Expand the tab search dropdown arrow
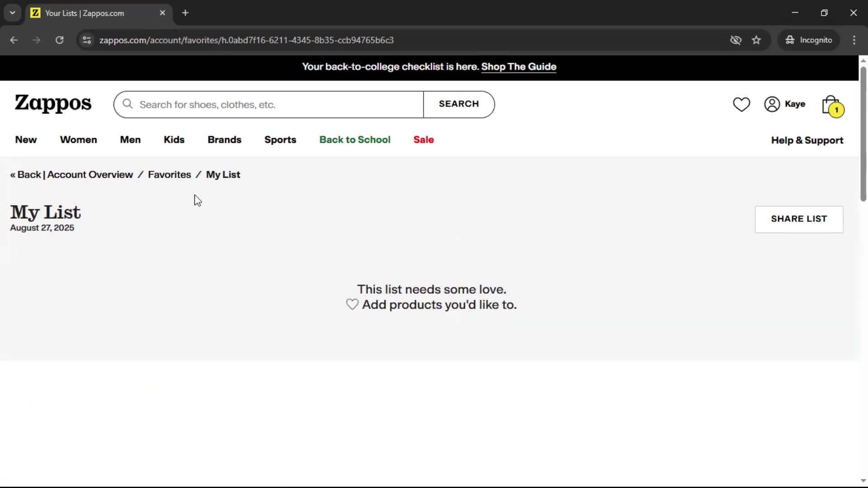The width and height of the screenshot is (868, 488). coord(12,13)
